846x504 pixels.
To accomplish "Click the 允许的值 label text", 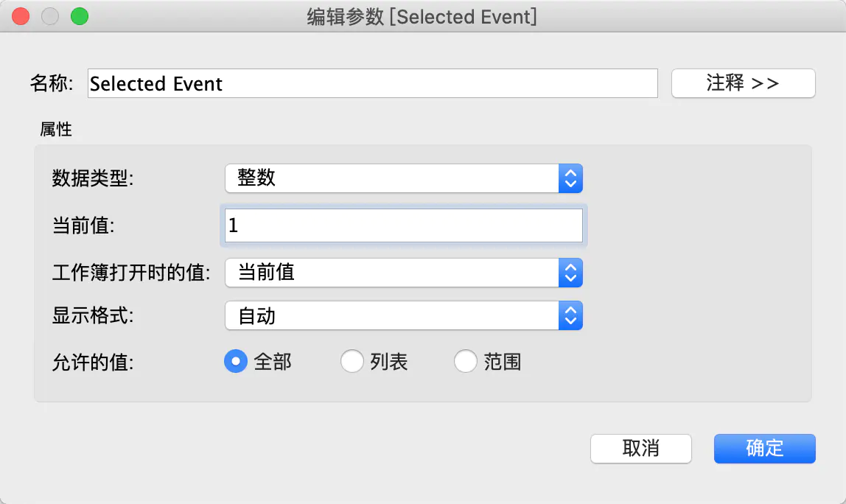I will point(93,363).
